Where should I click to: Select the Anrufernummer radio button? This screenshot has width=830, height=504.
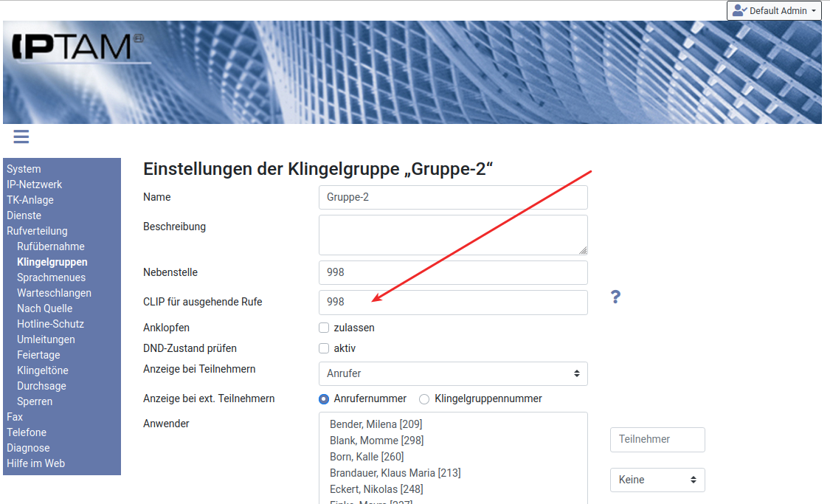coord(324,399)
